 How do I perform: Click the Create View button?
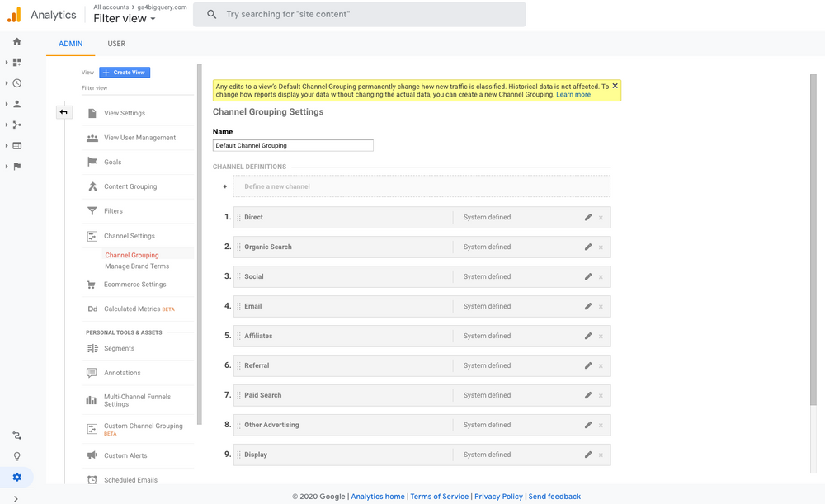click(124, 72)
